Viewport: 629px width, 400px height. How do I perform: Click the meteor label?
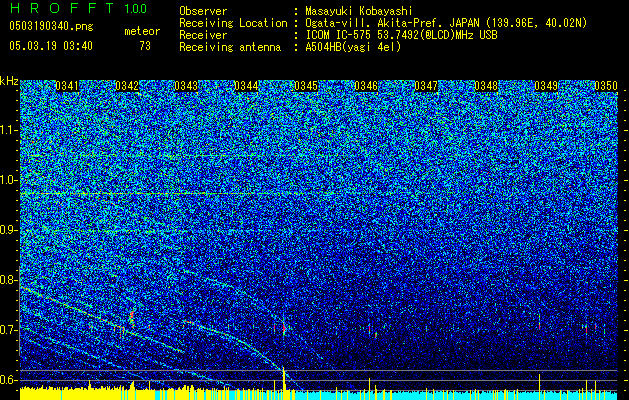[142, 31]
